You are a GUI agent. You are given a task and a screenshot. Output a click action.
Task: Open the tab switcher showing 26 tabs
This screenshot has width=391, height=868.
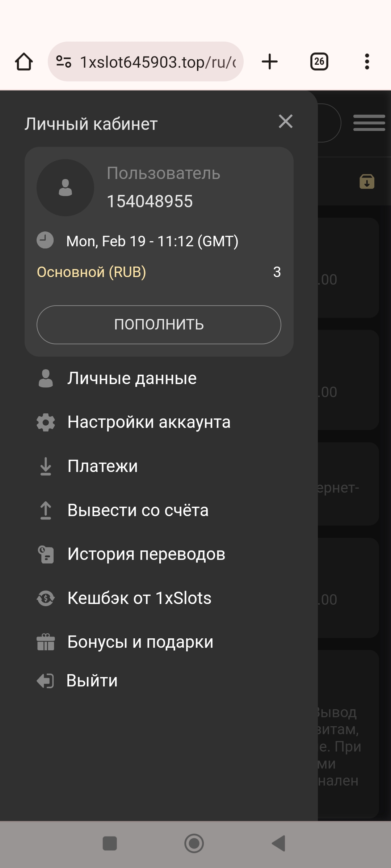[319, 61]
